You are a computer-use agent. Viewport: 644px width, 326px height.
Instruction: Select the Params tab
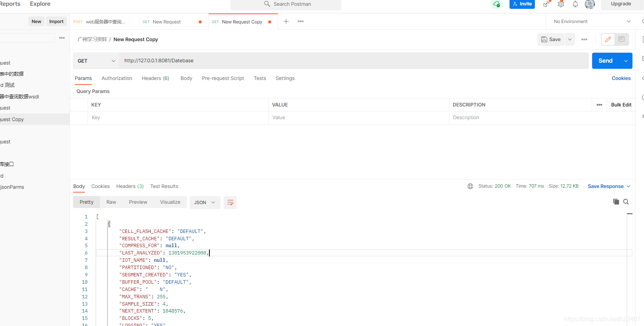pos(83,78)
